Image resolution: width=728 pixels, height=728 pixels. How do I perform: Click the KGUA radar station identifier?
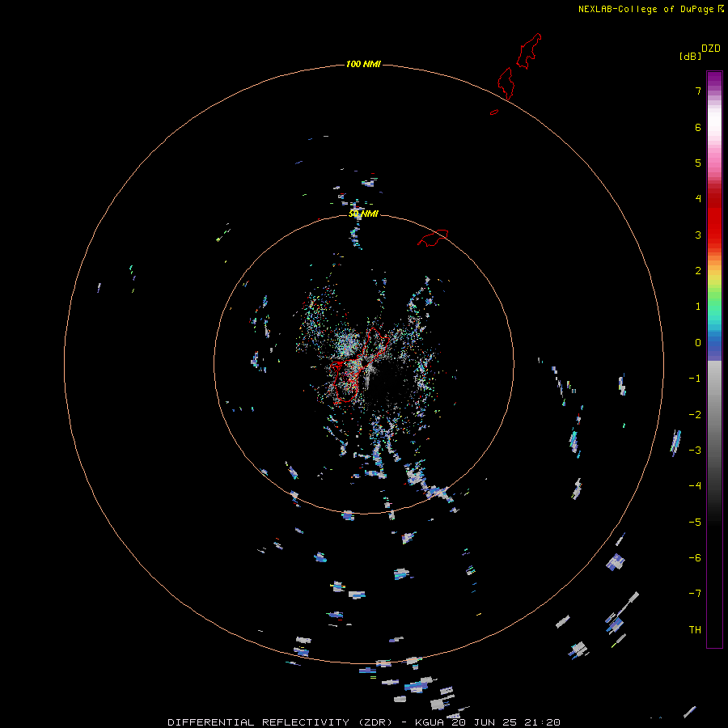point(430,722)
